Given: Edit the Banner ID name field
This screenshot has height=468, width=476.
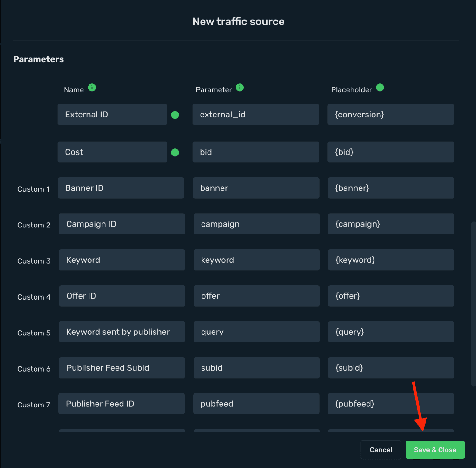Looking at the screenshot, I should (121, 188).
